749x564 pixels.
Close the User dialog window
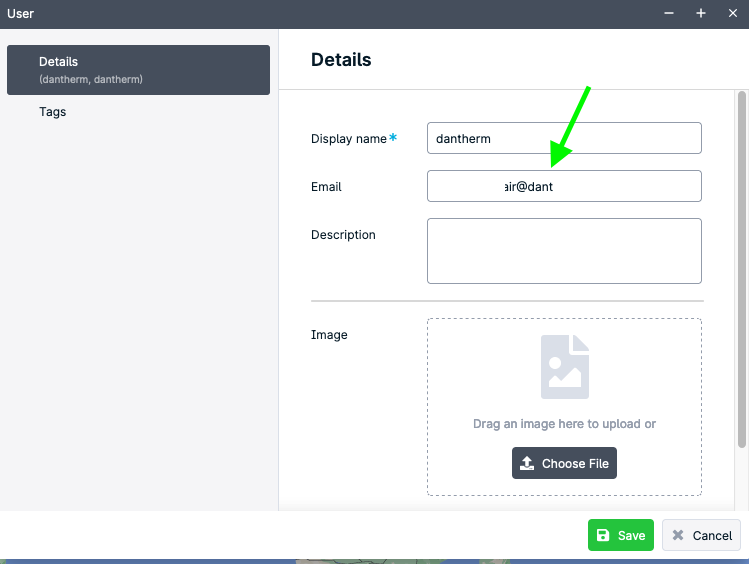(x=732, y=13)
